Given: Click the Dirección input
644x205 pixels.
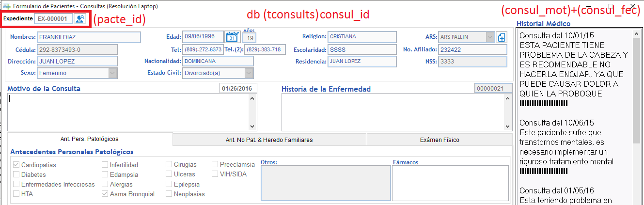Looking at the screenshot, I should [77, 62].
